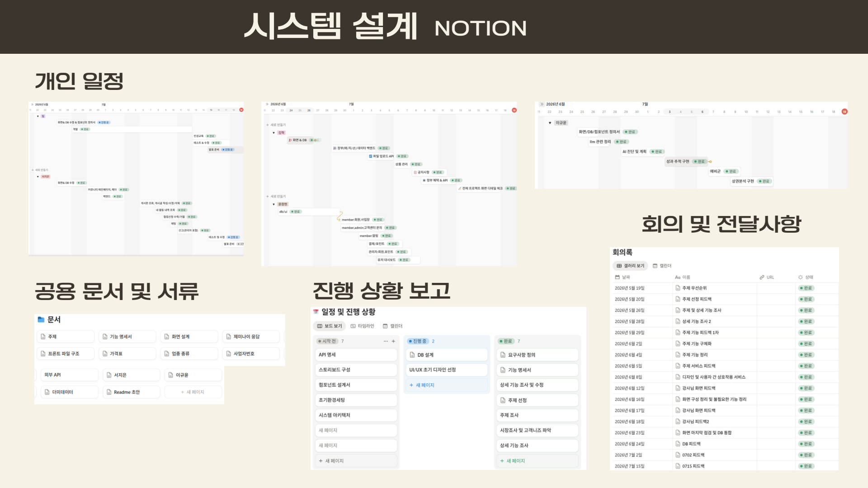
Task: Switch to the 타임라인 tab
Action: coord(362,326)
